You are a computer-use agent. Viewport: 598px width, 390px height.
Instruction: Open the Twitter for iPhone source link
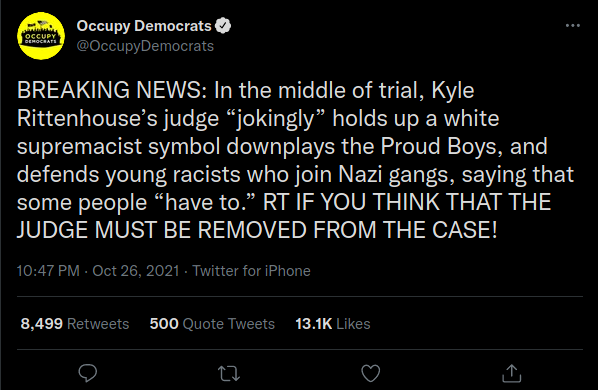pyautogui.click(x=251, y=271)
